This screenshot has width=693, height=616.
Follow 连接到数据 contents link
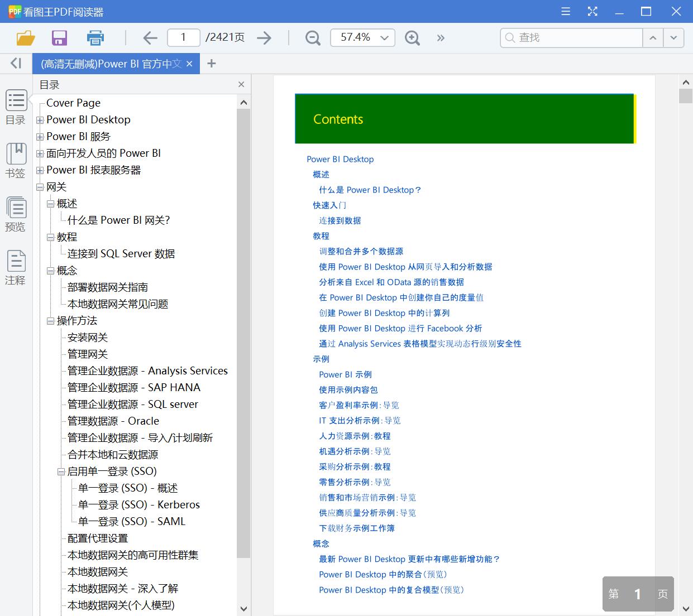pyautogui.click(x=340, y=220)
